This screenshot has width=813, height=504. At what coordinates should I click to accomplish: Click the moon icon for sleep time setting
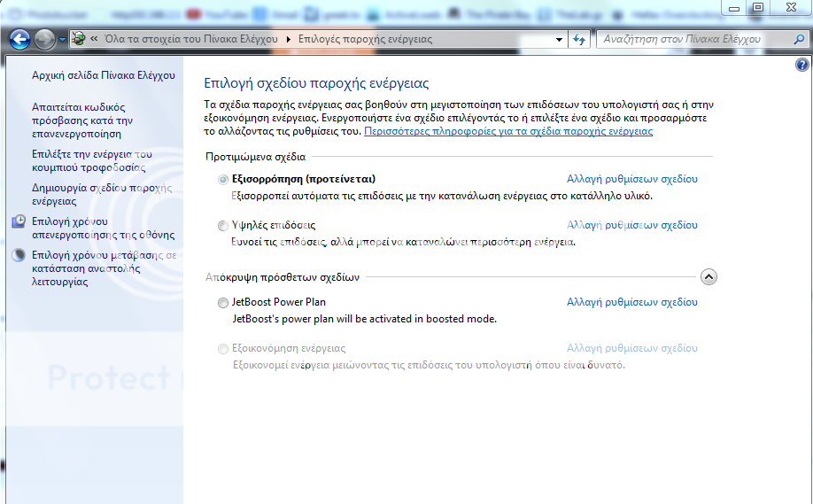click(19, 255)
